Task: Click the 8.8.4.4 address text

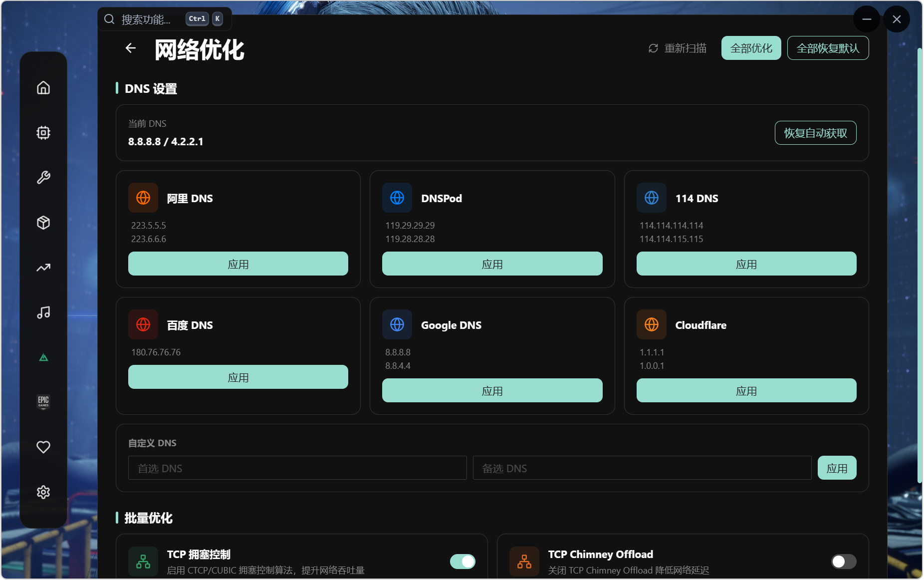Action: 398,366
